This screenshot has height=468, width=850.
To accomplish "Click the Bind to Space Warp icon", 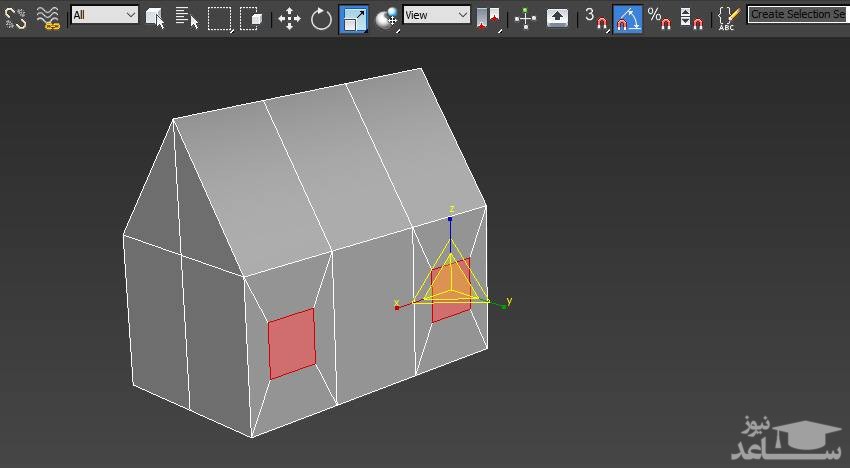I will point(47,16).
